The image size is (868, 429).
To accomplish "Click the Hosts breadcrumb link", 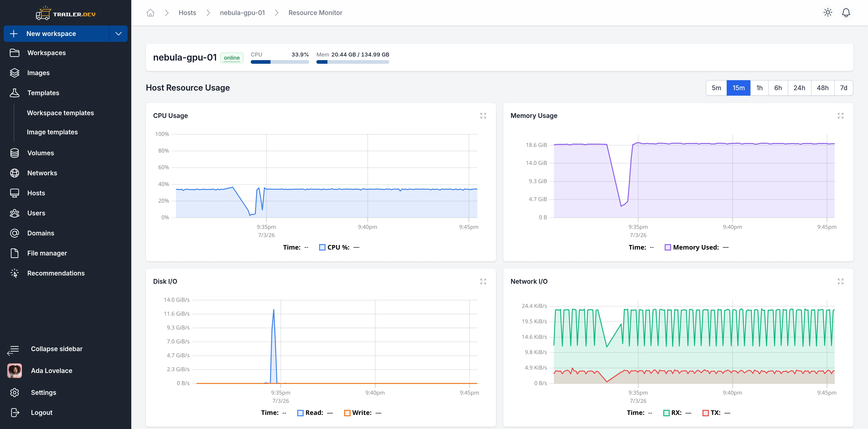I will click(187, 13).
